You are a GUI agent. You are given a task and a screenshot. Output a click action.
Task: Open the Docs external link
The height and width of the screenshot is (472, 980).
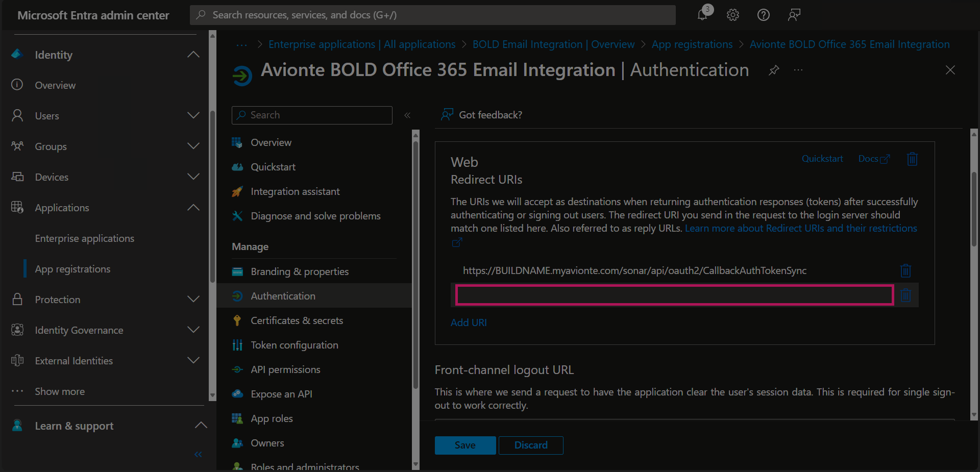click(x=874, y=159)
